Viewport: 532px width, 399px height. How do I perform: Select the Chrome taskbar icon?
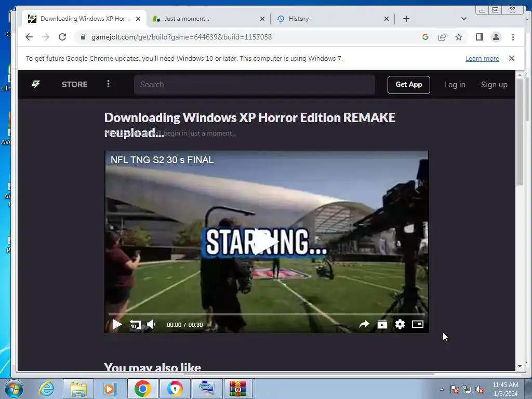pos(142,389)
